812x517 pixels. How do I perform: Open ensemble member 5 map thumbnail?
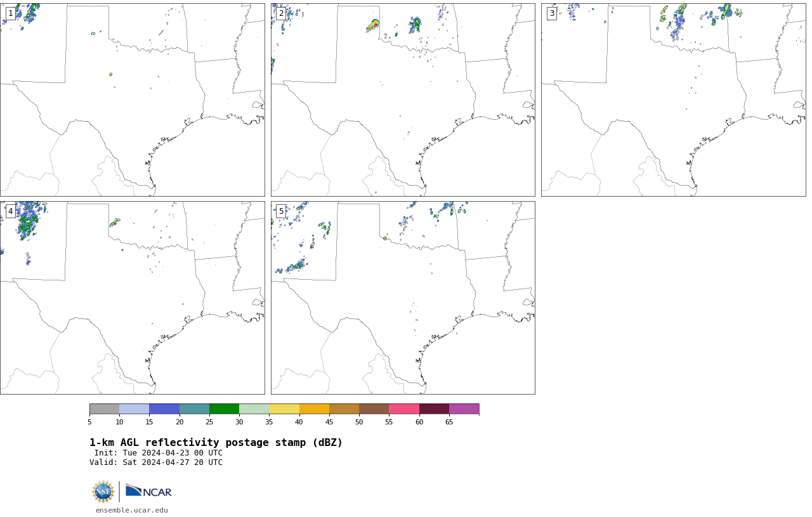point(403,298)
